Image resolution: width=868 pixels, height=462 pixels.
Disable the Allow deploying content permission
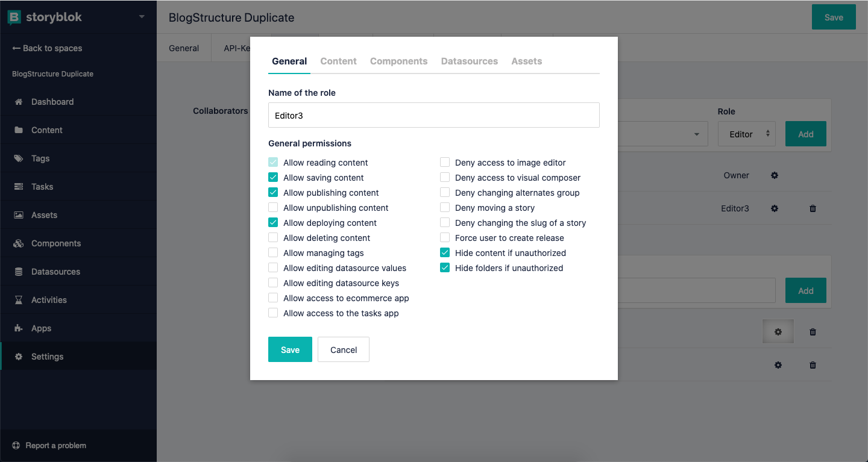coord(273,222)
